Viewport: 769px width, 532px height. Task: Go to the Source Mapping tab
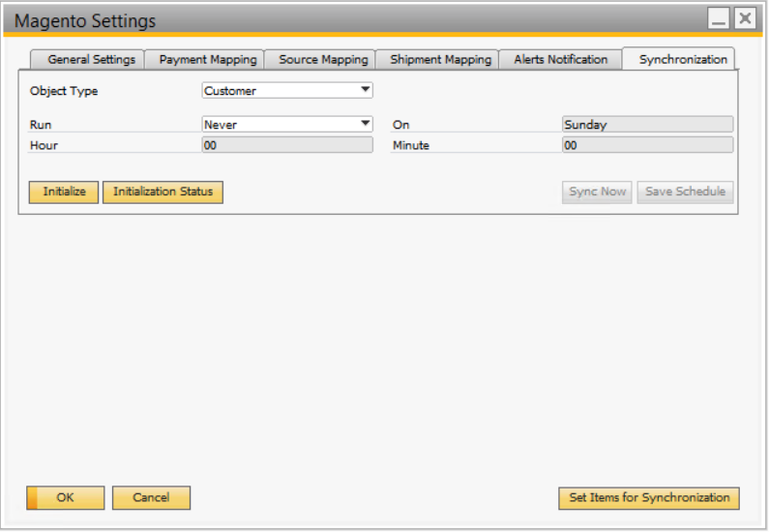tap(323, 60)
